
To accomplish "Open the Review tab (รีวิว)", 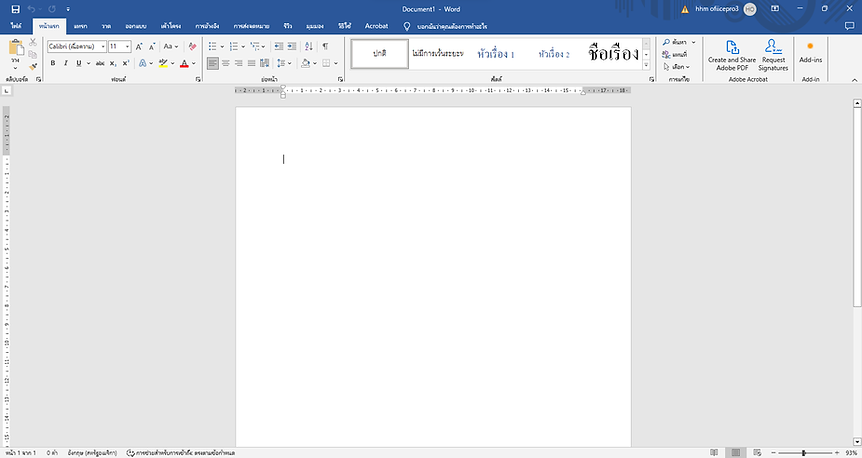I will pos(288,26).
